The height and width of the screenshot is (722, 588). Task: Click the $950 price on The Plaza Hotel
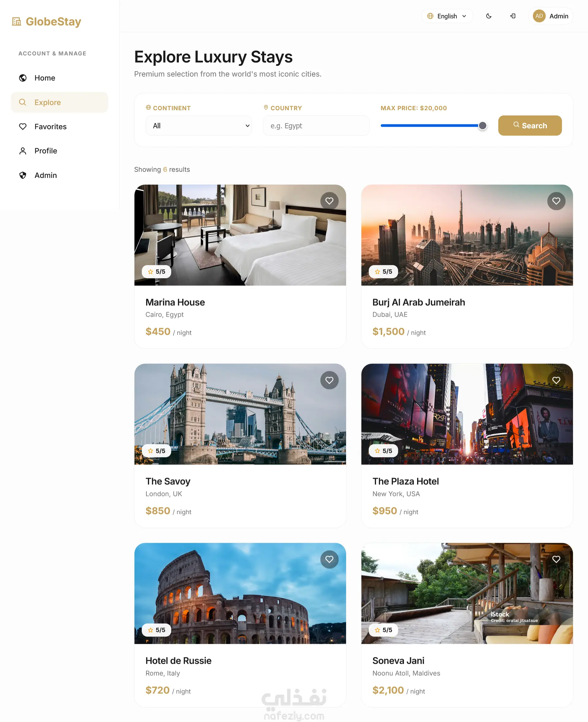385,511
